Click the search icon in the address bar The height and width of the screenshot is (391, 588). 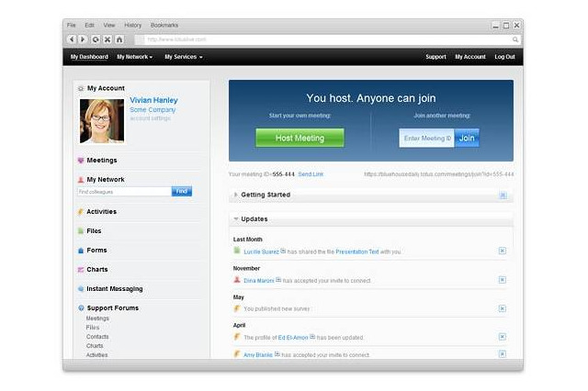point(514,39)
